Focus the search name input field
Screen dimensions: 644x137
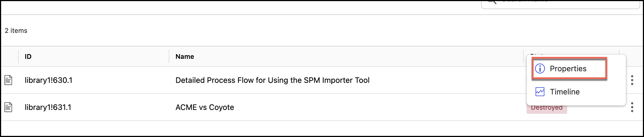tap(564, 3)
